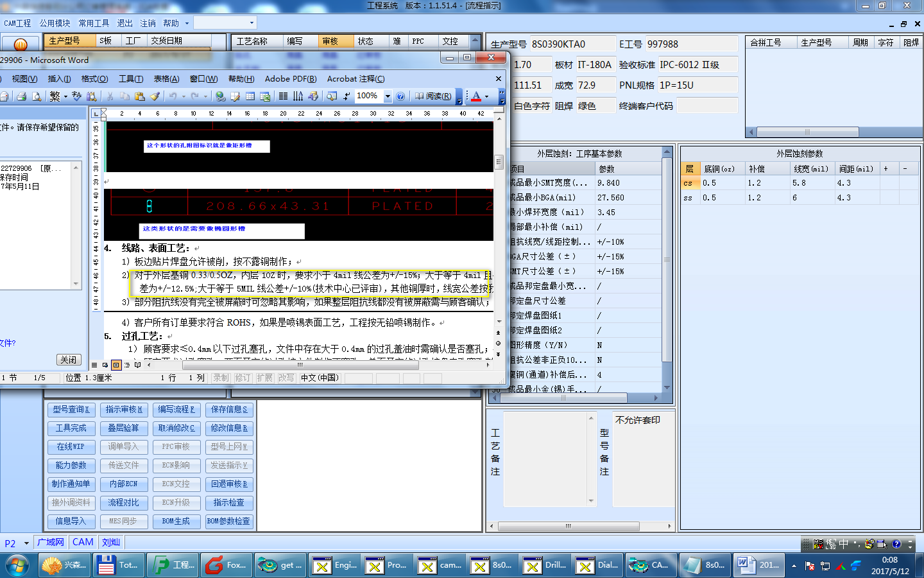This screenshot has height=578, width=924.
Task: Switch to the CAM tab at bottom
Action: point(83,542)
